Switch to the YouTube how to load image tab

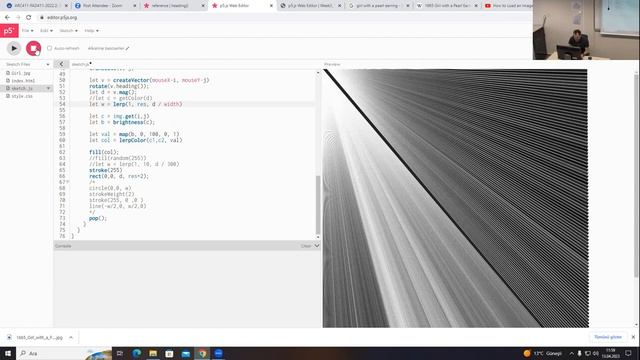pos(508,6)
